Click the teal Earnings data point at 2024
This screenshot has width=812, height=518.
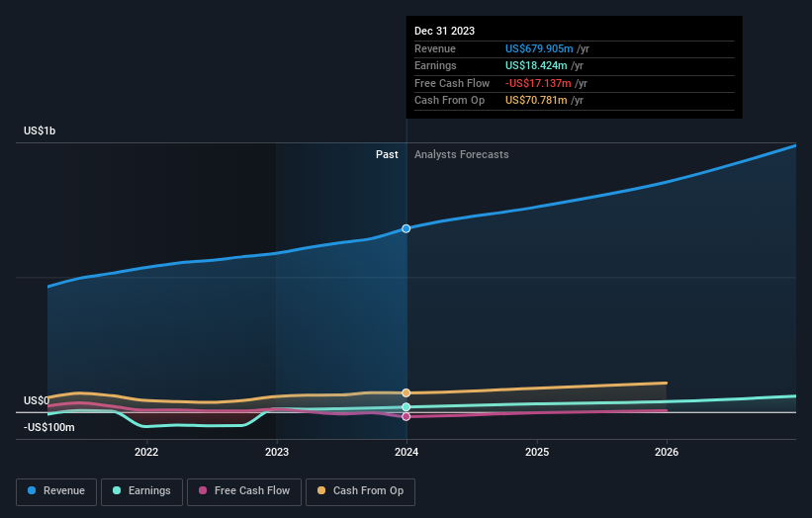pos(406,406)
